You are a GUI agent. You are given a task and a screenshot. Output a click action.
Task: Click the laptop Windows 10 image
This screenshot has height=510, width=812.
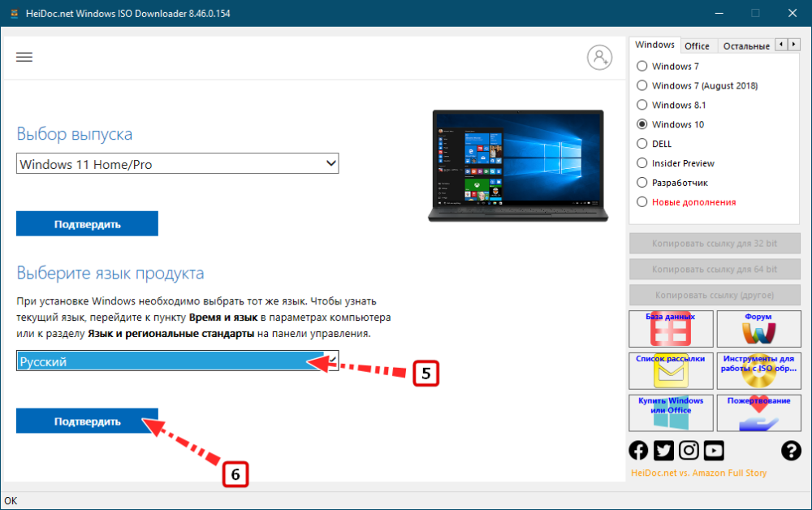(518, 166)
